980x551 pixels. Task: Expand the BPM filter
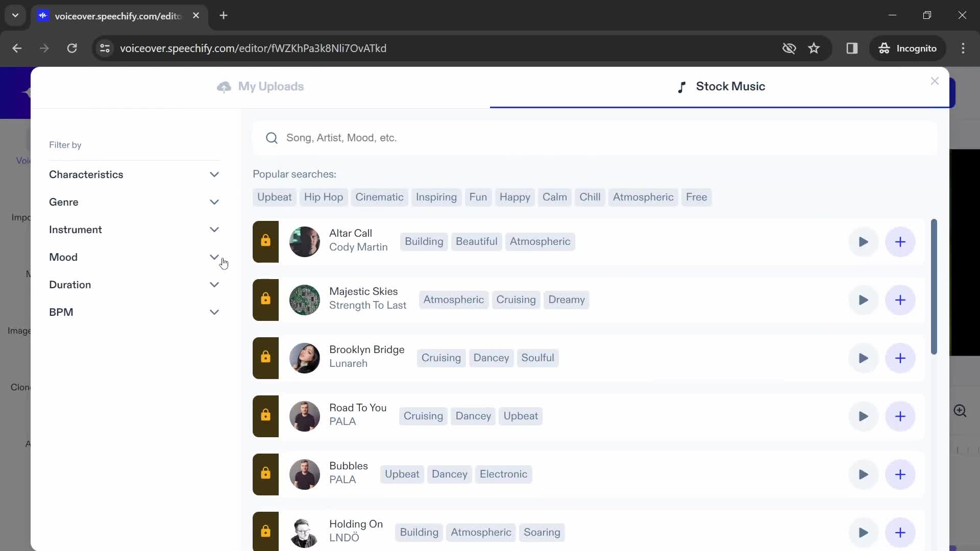point(214,312)
